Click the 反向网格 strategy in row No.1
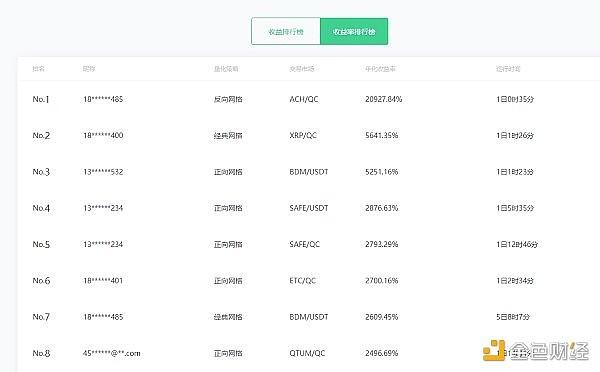600x372 pixels. point(228,99)
